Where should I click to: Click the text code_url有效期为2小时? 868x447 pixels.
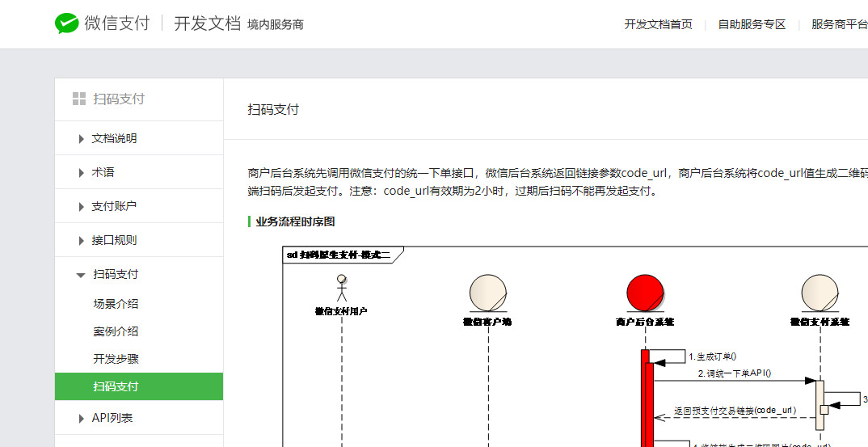445,192
